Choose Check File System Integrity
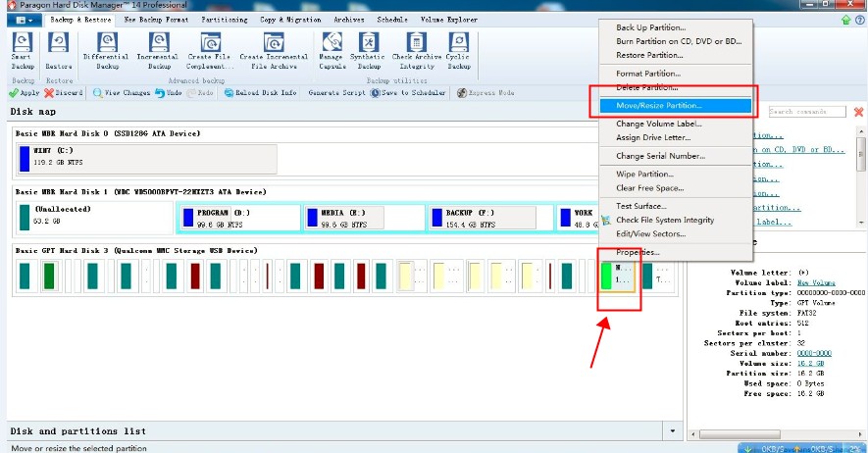Screen dimensions: 868x453 point(676,221)
